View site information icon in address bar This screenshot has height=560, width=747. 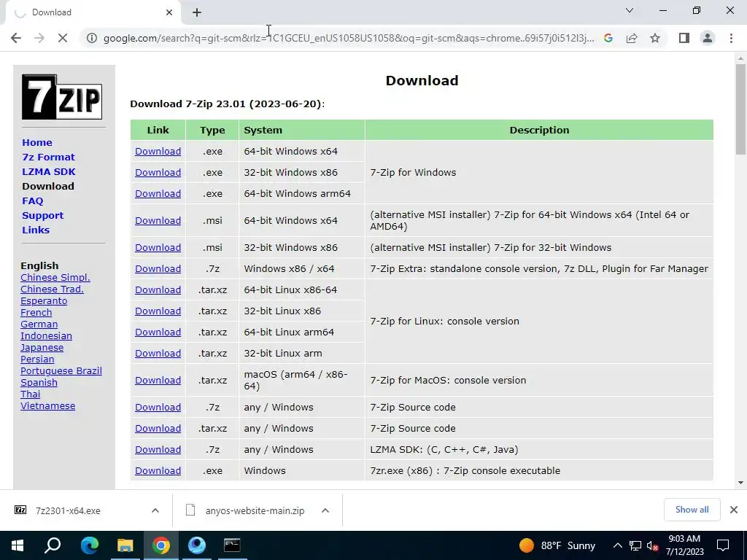(91, 38)
